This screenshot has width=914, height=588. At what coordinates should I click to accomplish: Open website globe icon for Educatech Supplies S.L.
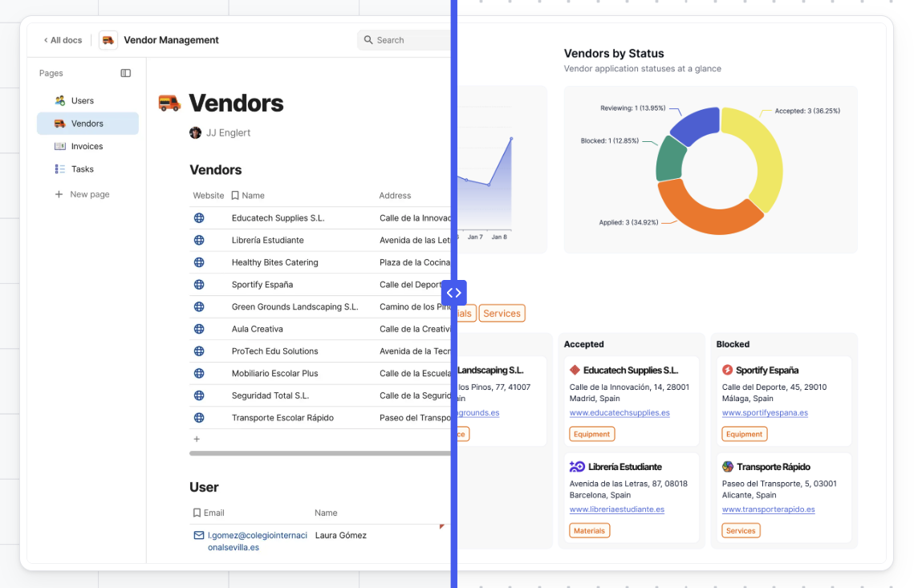pos(199,218)
